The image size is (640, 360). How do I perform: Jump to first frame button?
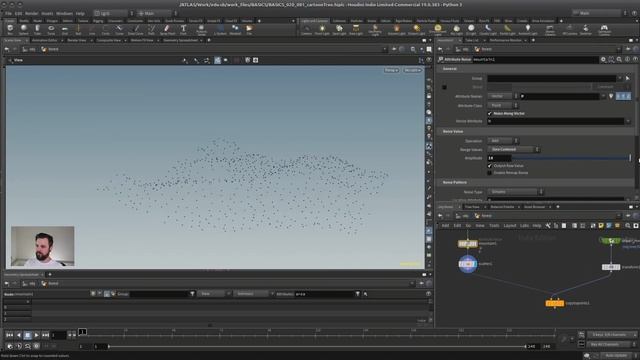(x=9, y=335)
